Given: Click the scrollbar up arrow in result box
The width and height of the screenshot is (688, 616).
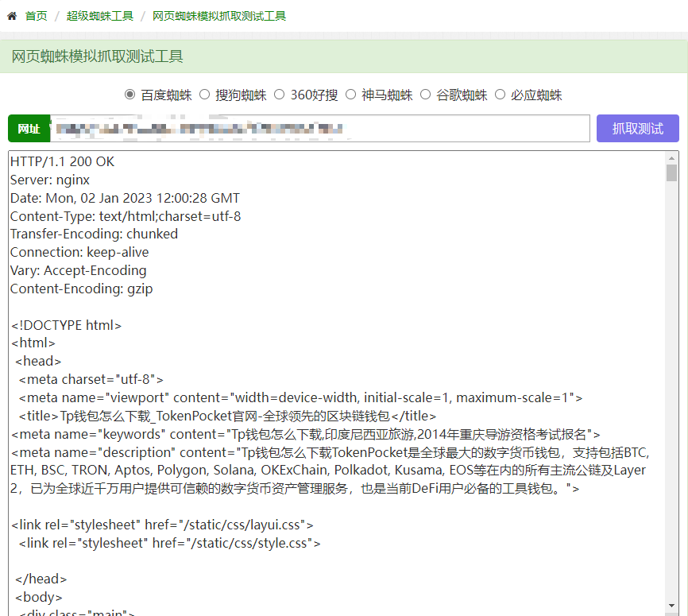Looking at the screenshot, I should click(671, 157).
